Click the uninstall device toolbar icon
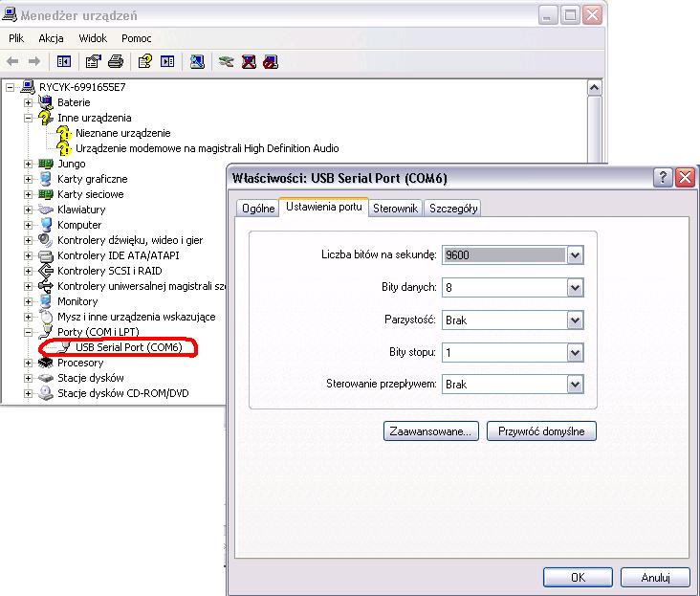 [249, 61]
